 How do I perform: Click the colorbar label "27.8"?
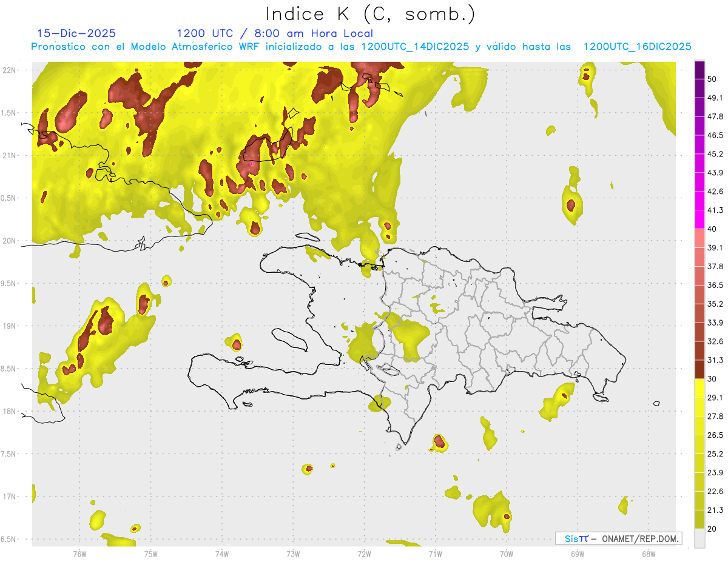click(x=715, y=416)
